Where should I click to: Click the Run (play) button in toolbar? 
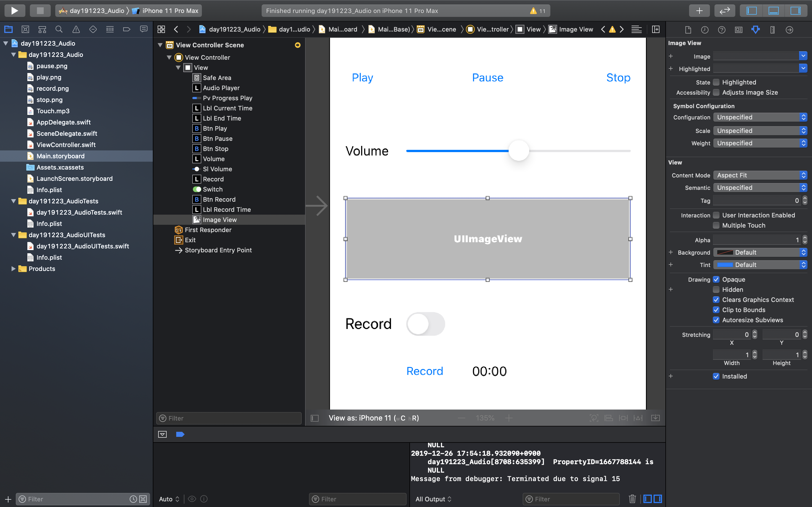pyautogui.click(x=14, y=11)
